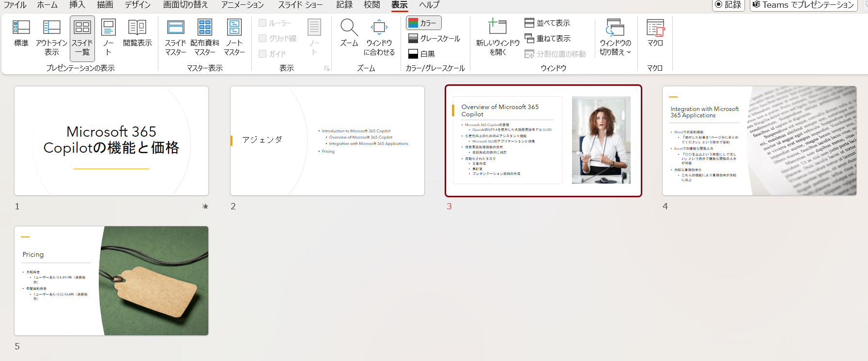Switch to the ホーム tab
868x361 pixels.
[x=47, y=5]
